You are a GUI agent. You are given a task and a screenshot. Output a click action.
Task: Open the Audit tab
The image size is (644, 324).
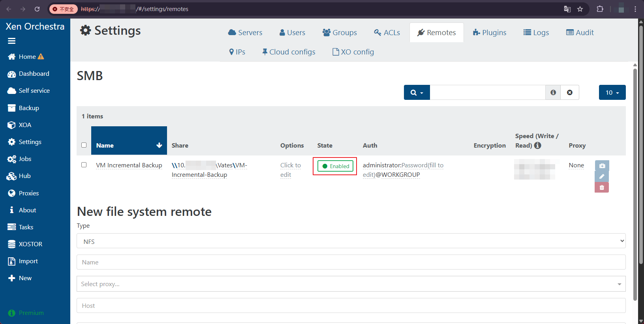coord(580,33)
